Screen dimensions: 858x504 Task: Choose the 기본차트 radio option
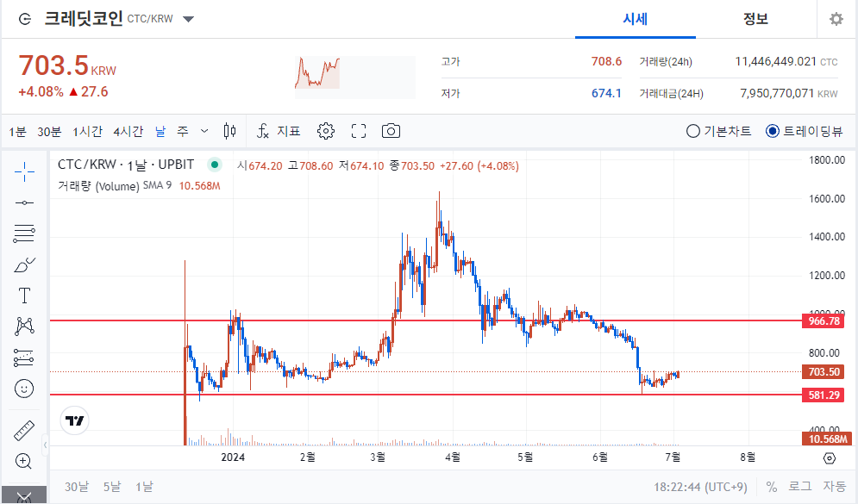692,130
